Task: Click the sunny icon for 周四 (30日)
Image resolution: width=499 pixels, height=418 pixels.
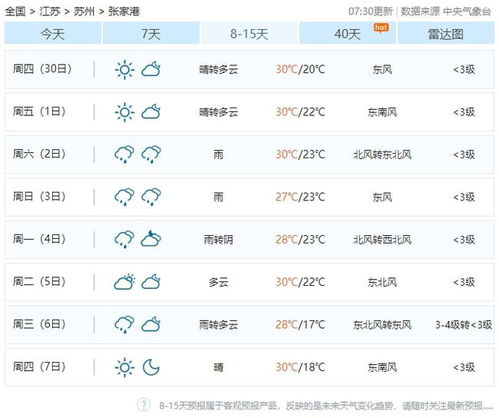Action: click(x=125, y=70)
